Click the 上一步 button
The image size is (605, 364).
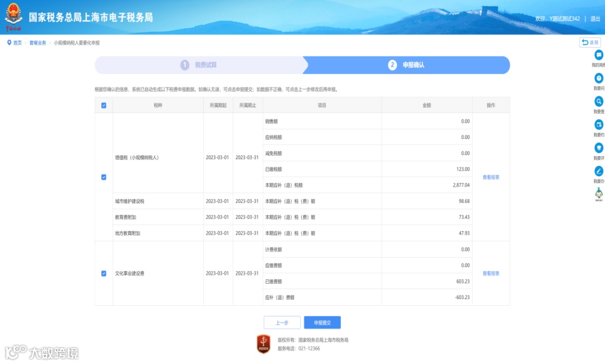tap(282, 323)
